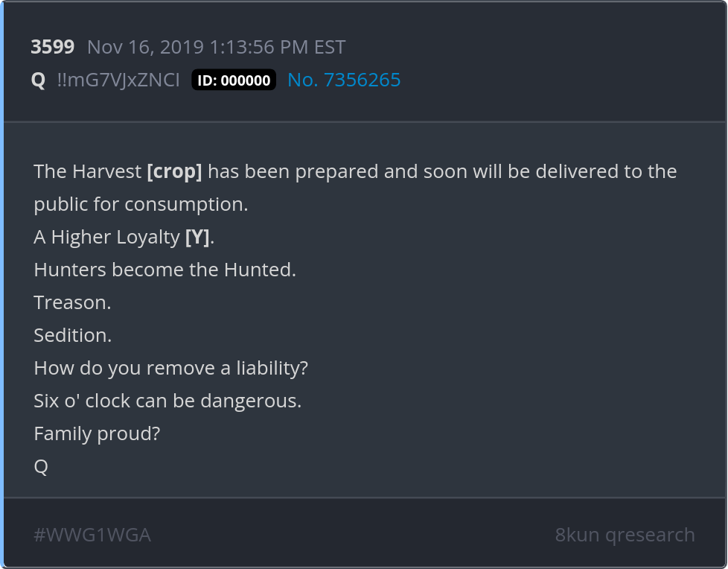Click the post number 3599
The height and width of the screenshot is (569, 728).
click(52, 47)
